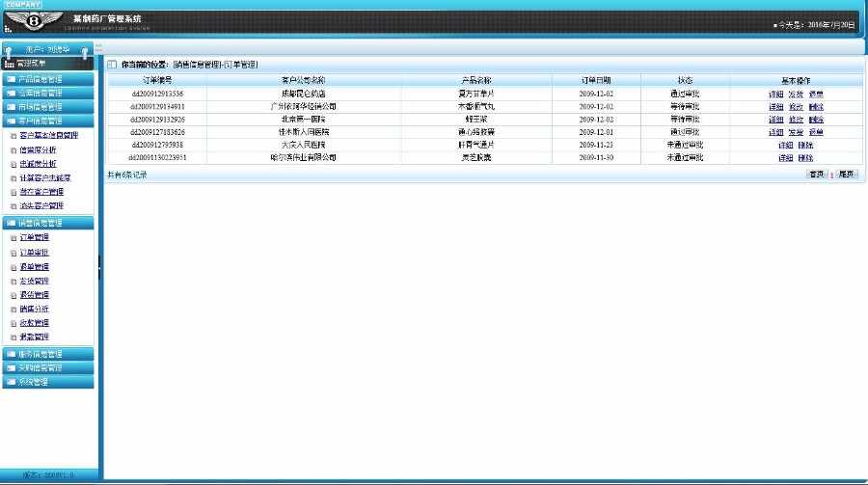
Task: Open 忠诚度分析 in the sidebar
Action: tap(38, 165)
